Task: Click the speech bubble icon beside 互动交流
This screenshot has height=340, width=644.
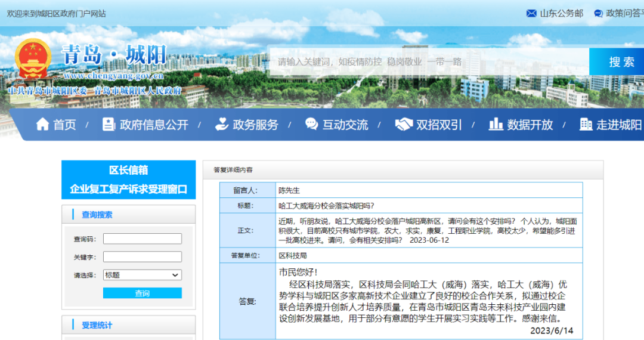Action: 311,124
